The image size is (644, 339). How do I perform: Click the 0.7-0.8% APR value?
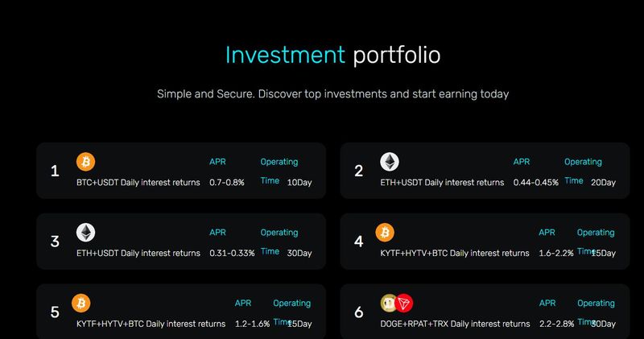pyautogui.click(x=226, y=183)
